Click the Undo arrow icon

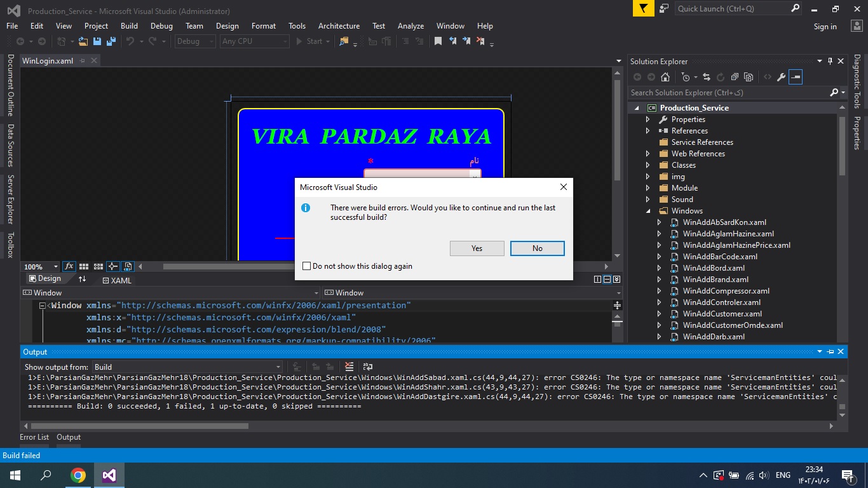tap(130, 41)
